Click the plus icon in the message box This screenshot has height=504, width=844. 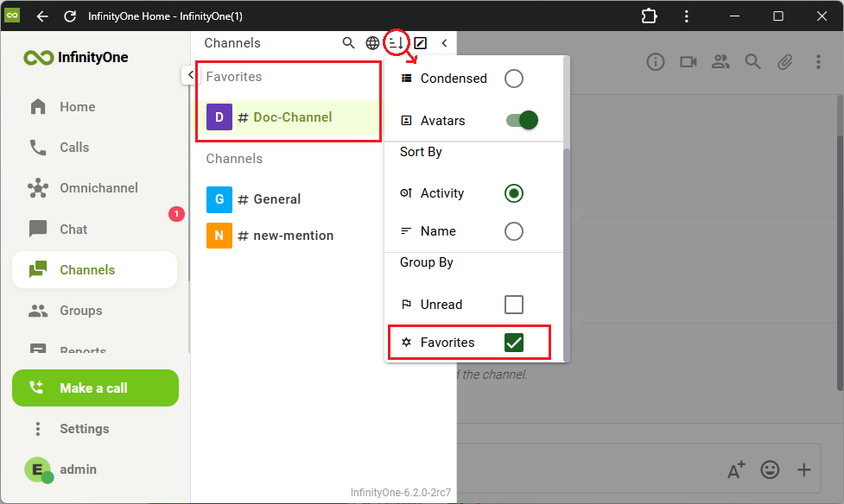803,469
